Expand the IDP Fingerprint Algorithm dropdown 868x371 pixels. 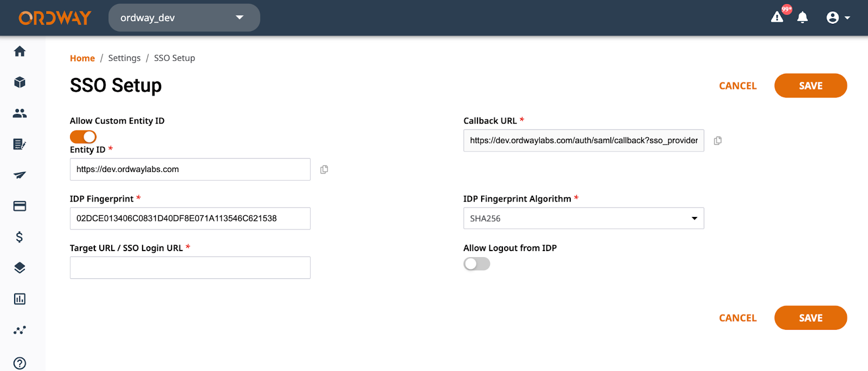(x=584, y=218)
